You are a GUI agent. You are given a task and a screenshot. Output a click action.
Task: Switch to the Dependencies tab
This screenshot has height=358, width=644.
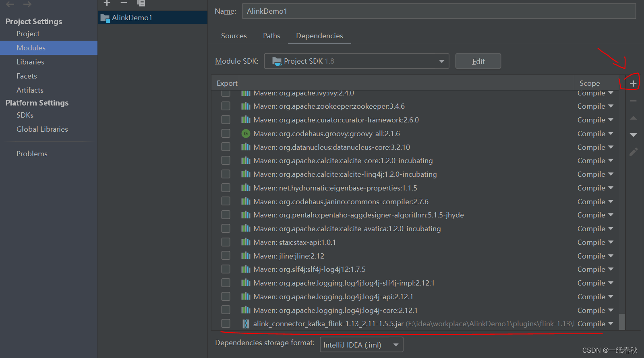(319, 36)
